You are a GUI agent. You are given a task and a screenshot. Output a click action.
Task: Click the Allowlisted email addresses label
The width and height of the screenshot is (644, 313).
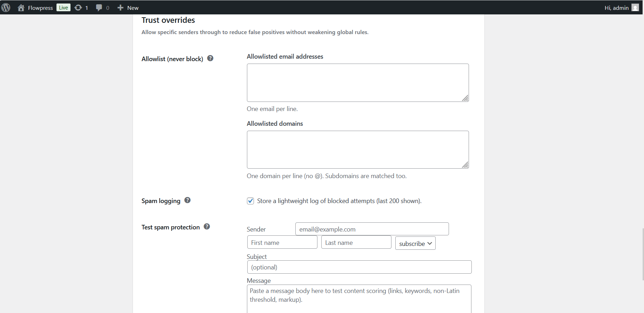click(x=285, y=57)
